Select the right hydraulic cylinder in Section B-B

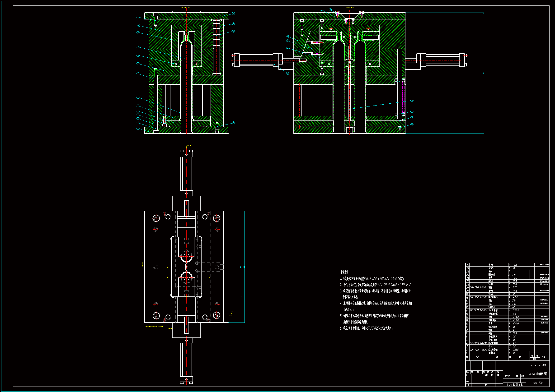coord(442,60)
